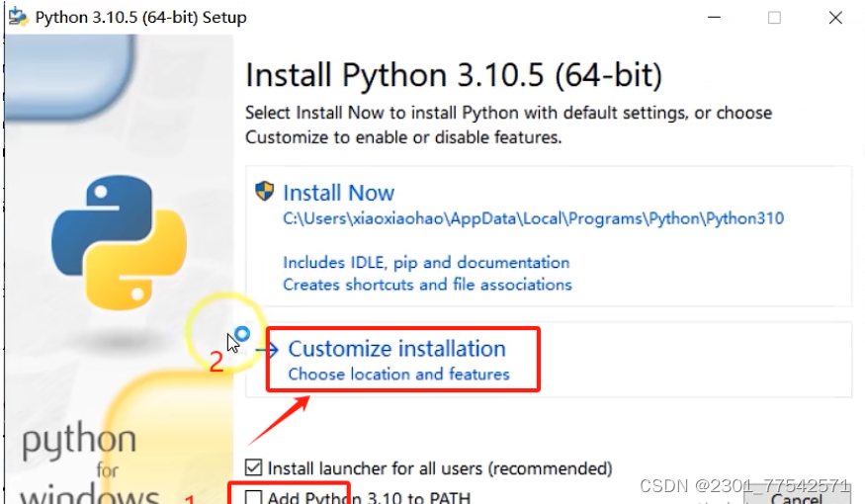The width and height of the screenshot is (865, 504).
Task: Maximize the Python Setup window
Action: click(774, 18)
